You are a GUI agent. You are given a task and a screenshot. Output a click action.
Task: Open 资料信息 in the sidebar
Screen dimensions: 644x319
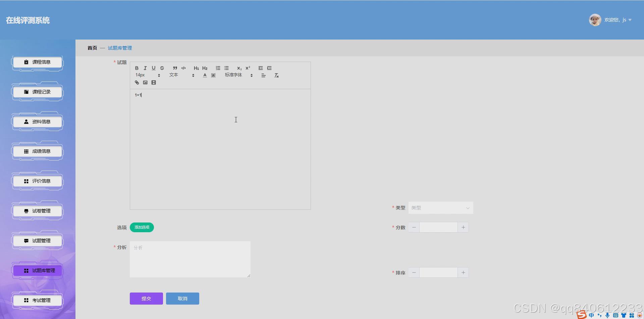38,122
